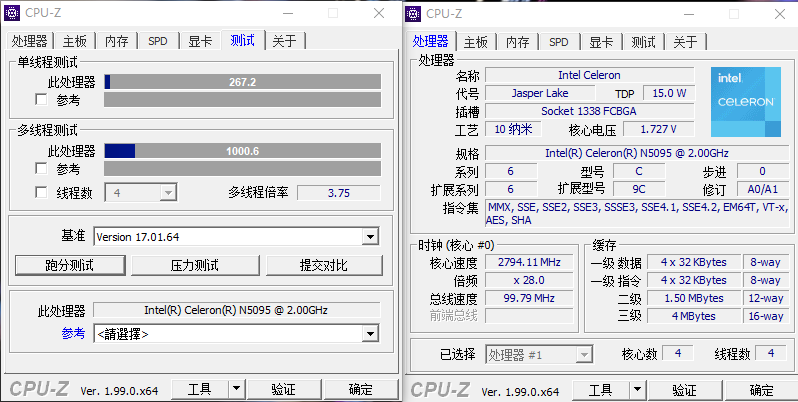
Task: Click the single-thread reference empty bar
Action: (243, 100)
